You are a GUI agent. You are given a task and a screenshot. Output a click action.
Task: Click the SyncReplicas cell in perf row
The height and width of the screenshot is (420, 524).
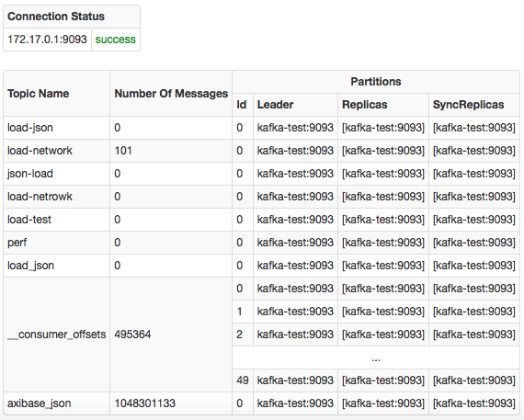click(474, 243)
